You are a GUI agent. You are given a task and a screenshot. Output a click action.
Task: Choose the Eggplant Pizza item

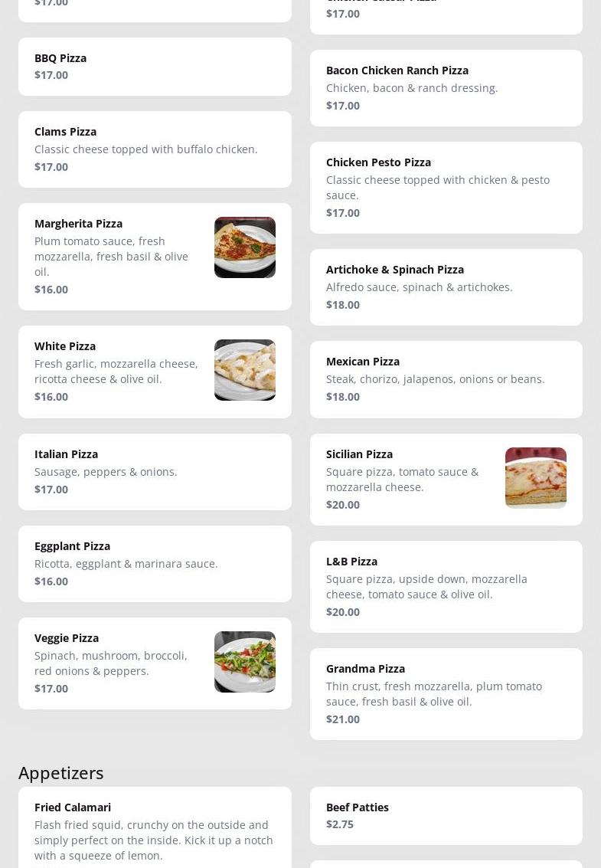pos(155,564)
